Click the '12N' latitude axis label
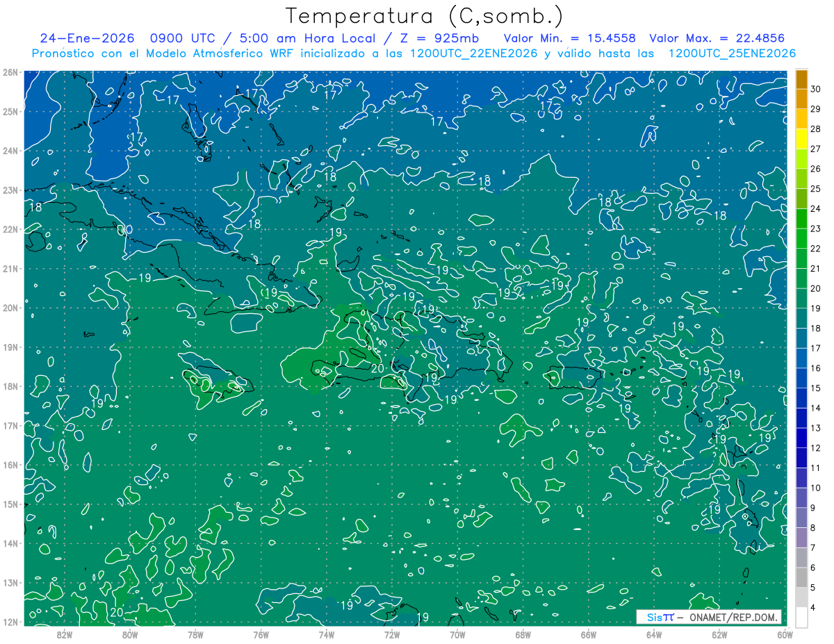Screen dimensions: 834x644 click(x=10, y=622)
